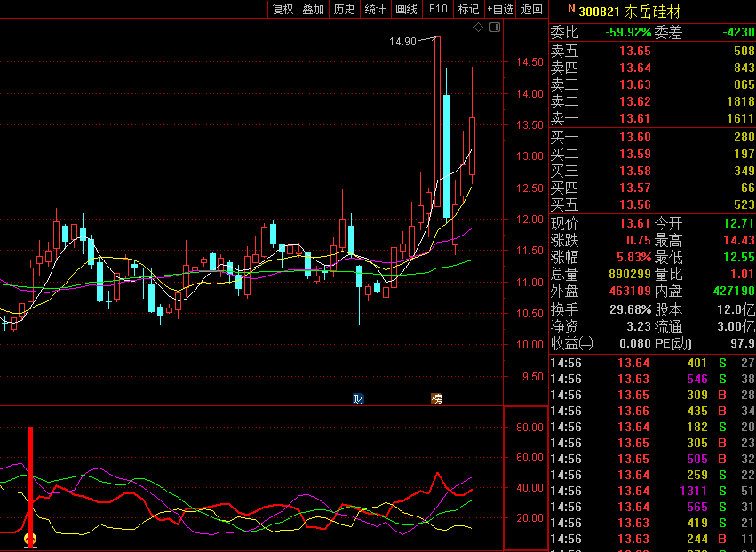Click the 买三 price 13.58
This screenshot has height=552, width=756.
[x=635, y=171]
